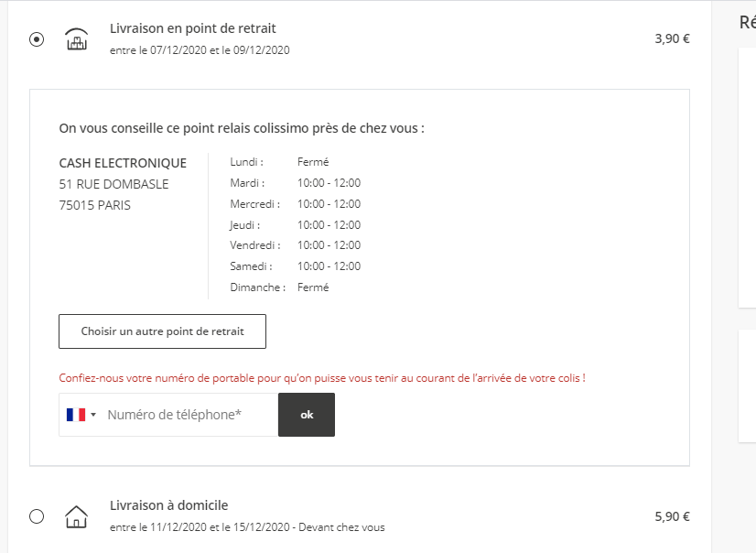
Task: Open the phone country code dropdown arrow
Action: tap(93, 415)
